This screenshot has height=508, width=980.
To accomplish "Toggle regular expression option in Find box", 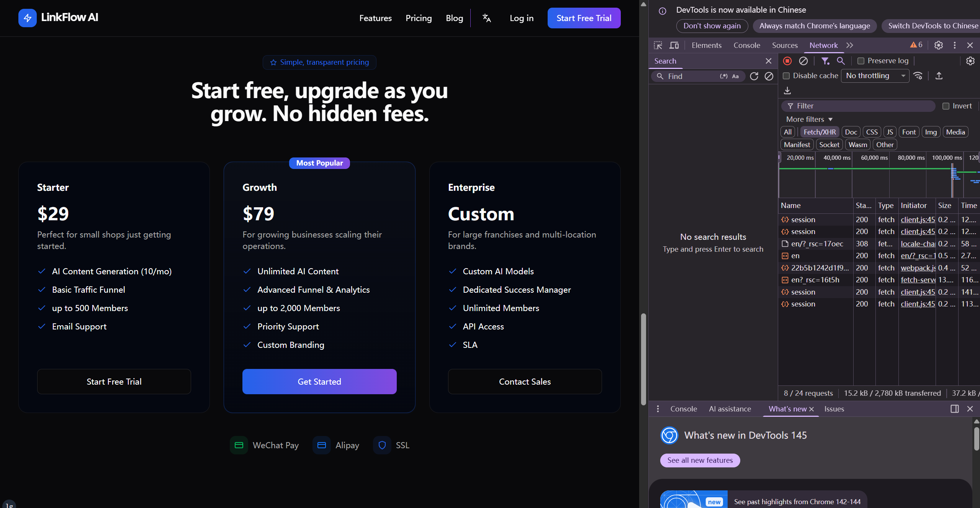I will point(723,76).
